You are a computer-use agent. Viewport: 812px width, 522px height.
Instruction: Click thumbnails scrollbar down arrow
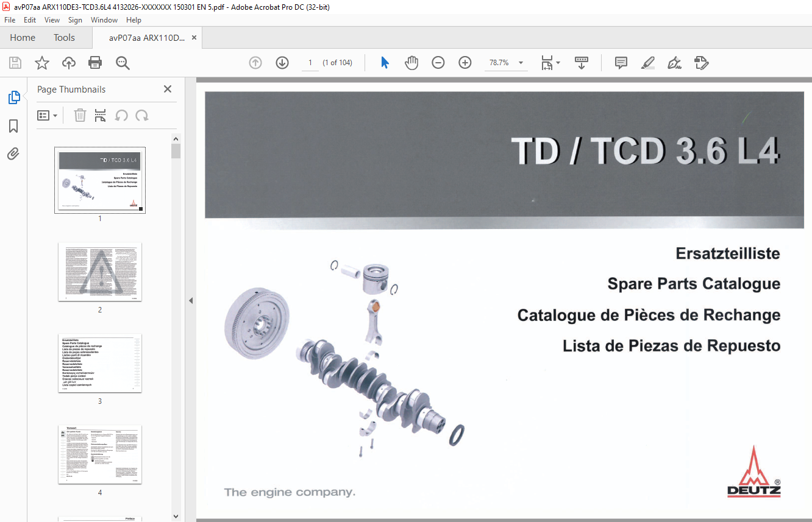[176, 517]
